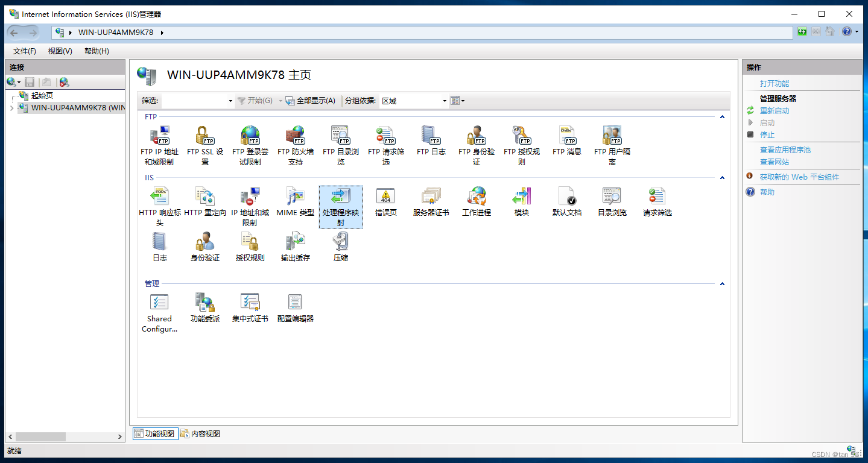Image resolution: width=868 pixels, height=463 pixels.
Task: Open IIS 目录浏览 feature
Action: click(x=612, y=201)
